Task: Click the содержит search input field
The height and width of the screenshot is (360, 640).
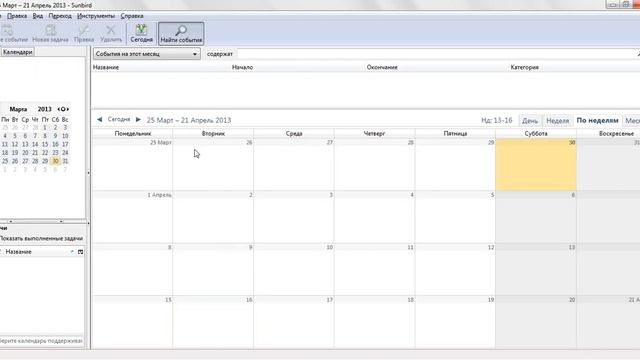Action: [437, 54]
